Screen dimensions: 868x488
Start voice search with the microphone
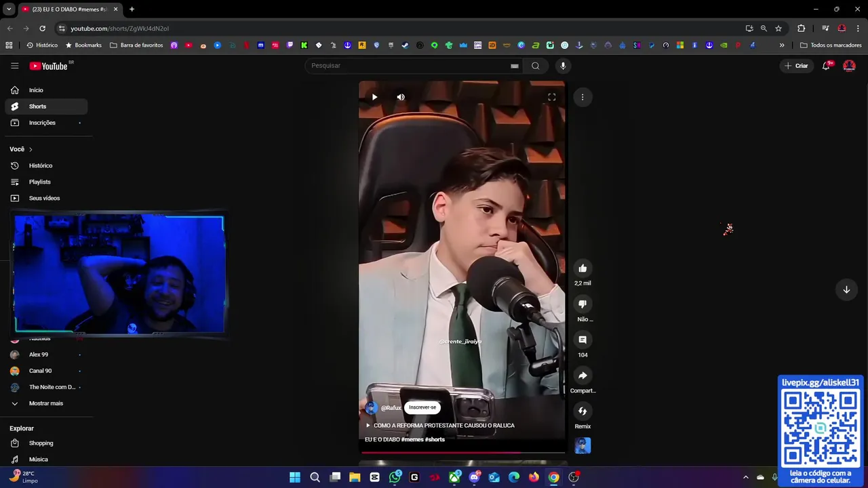[562, 66]
